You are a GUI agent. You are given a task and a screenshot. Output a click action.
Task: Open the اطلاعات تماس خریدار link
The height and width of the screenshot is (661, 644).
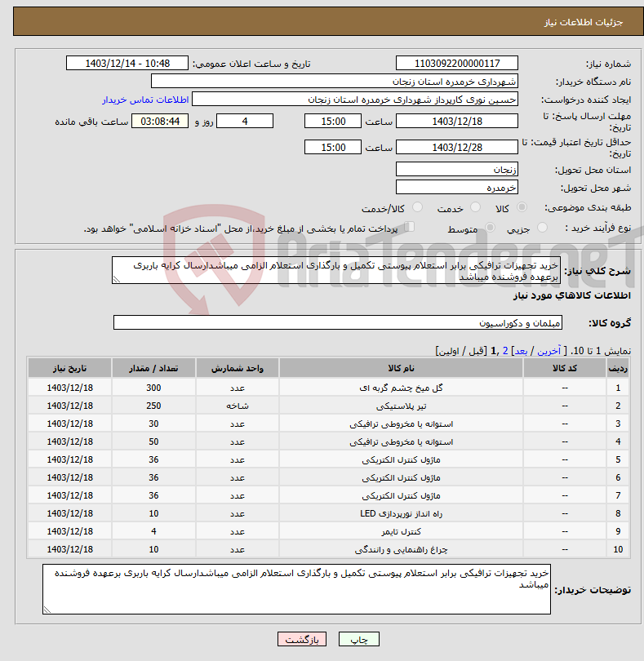point(145,100)
